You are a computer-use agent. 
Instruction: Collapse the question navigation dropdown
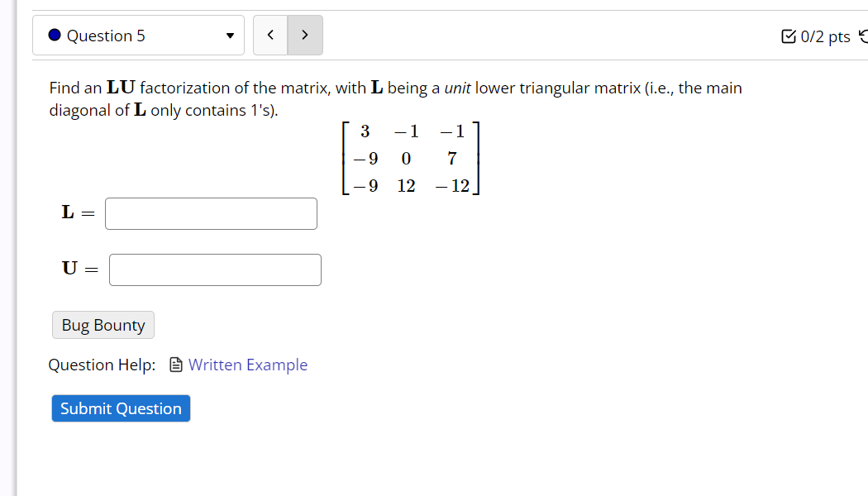click(x=231, y=35)
